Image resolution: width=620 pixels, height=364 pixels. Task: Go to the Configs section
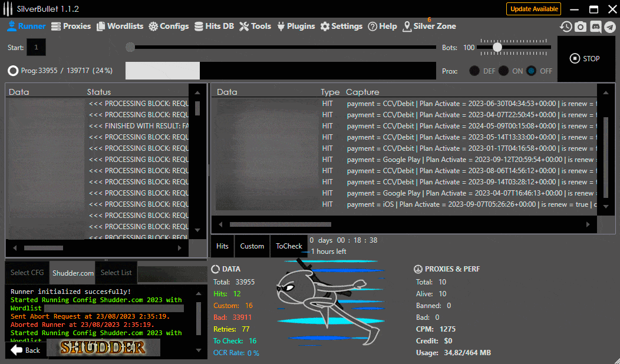point(169,26)
